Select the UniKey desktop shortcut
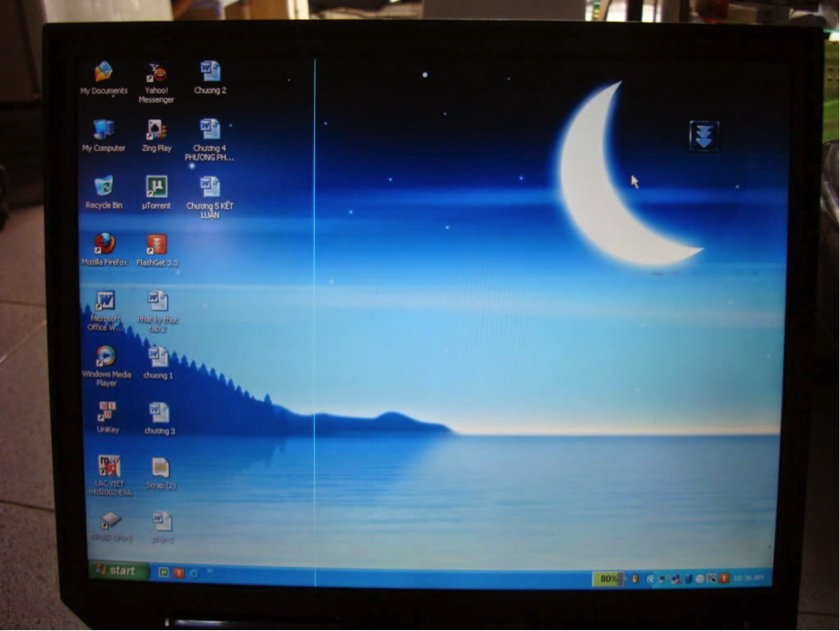Screen dimensions: 840x631 click(x=106, y=411)
